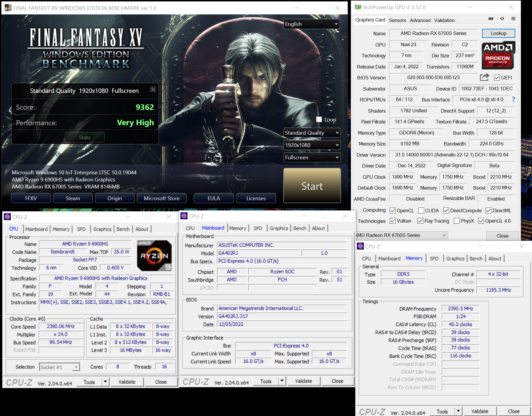Click the Core Speed value field

click(61, 326)
